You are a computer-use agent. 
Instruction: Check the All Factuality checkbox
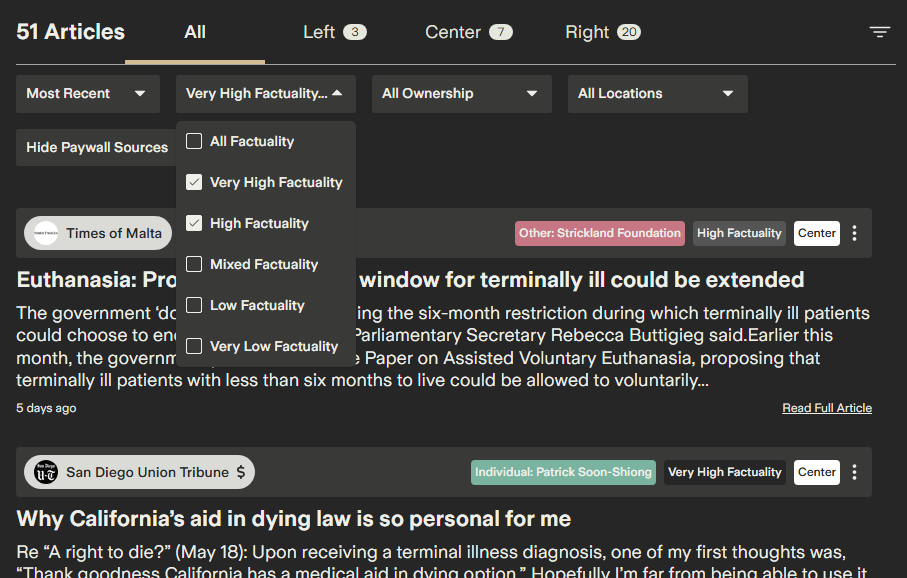pyautogui.click(x=194, y=141)
